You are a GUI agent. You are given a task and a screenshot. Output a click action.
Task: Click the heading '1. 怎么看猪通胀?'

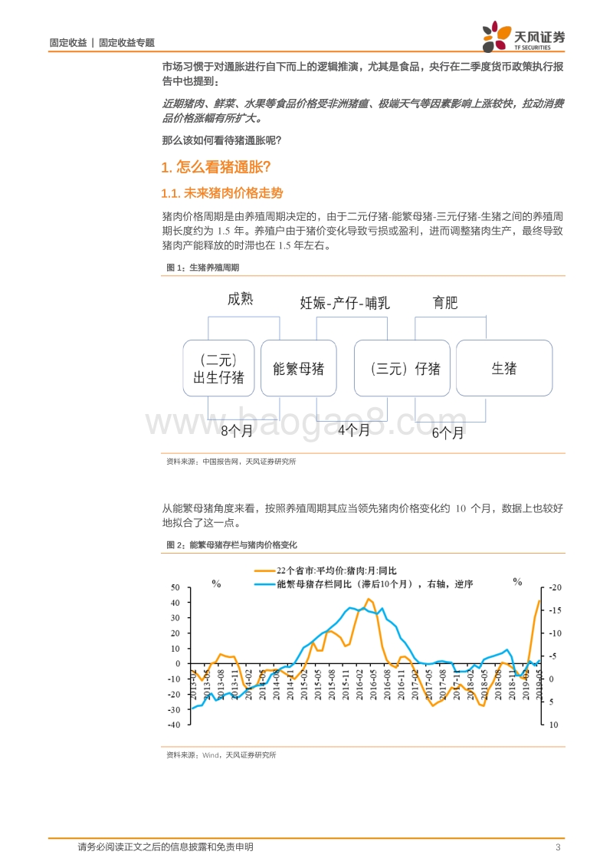216,166
